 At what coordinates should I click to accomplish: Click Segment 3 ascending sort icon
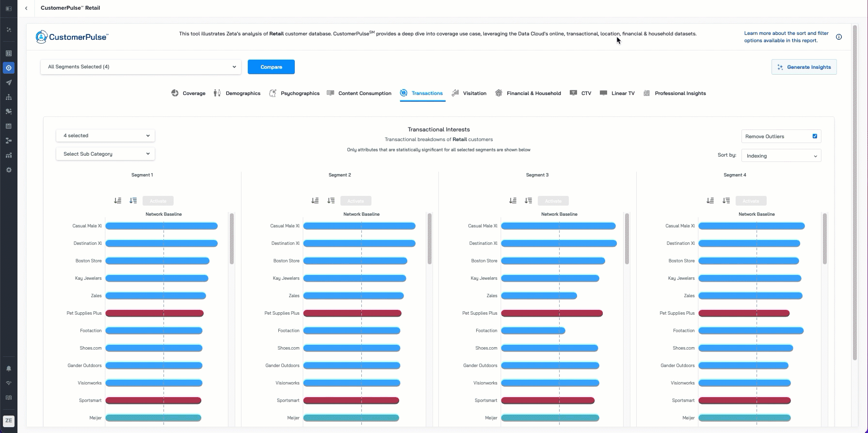[x=513, y=201]
